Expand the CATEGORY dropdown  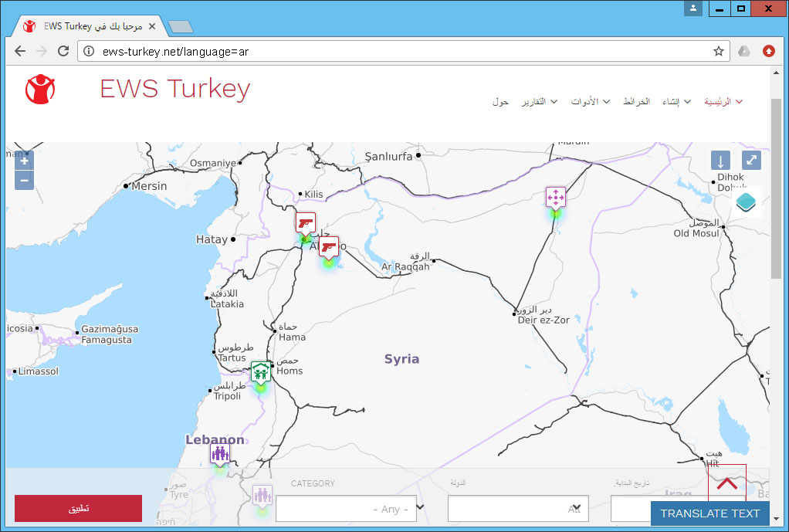pyautogui.click(x=346, y=509)
